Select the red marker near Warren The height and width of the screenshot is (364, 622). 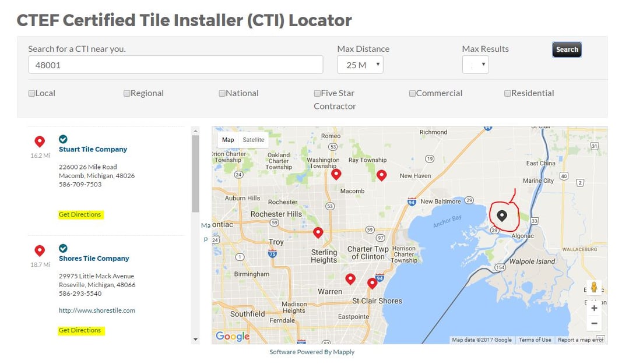(x=350, y=279)
